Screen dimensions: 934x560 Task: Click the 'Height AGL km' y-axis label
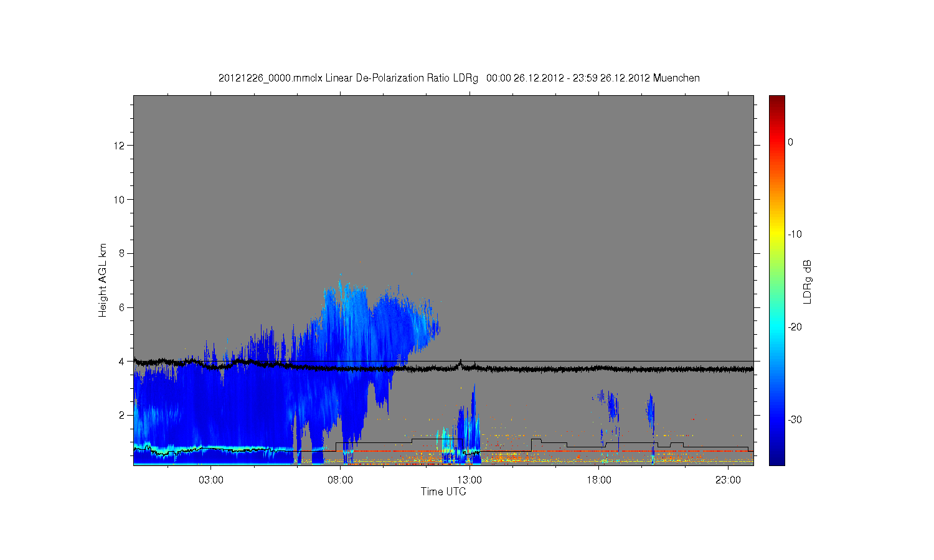[x=103, y=280]
